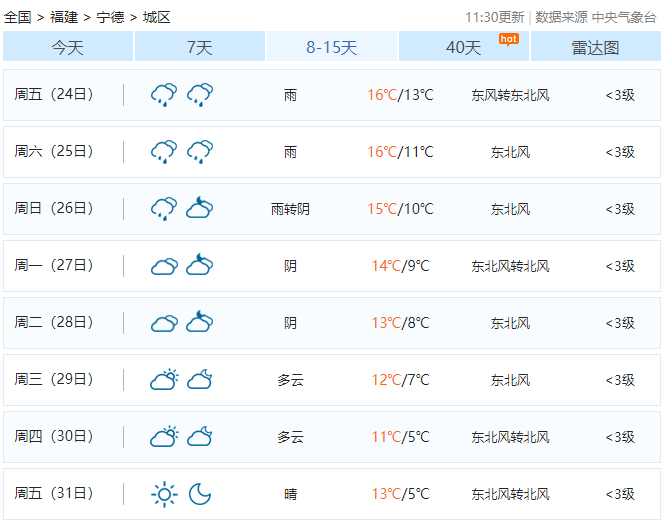Click temperature 13℃/8℃
The width and height of the screenshot is (665, 522).
point(400,323)
